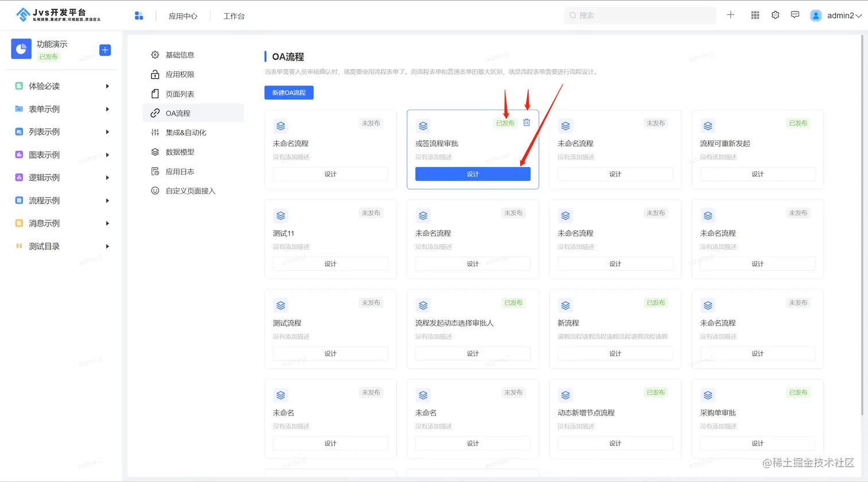Screen dimensions: 868x482
Task: Expand the 测试目录 menu arrow
Action: 107,246
